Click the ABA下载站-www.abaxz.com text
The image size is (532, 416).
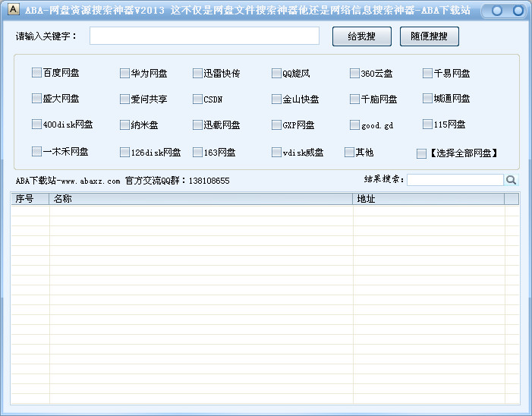(x=68, y=181)
